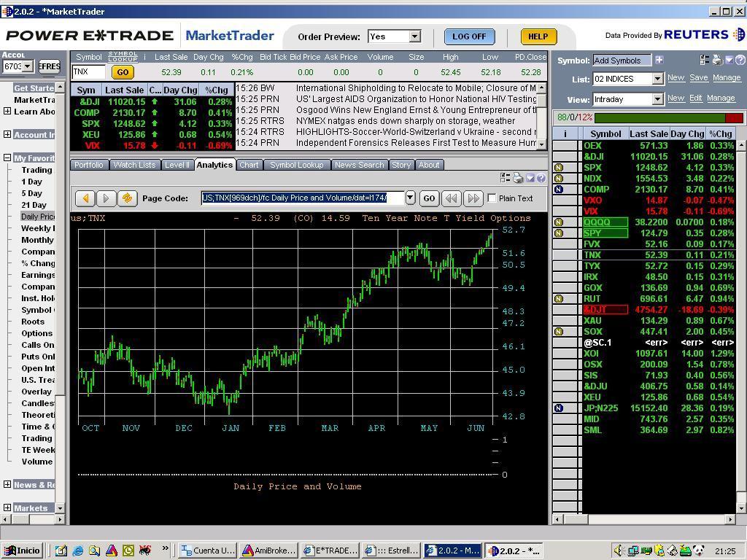747x560 pixels.
Task: Open AmiBroker taskbar button
Action: coord(269,551)
